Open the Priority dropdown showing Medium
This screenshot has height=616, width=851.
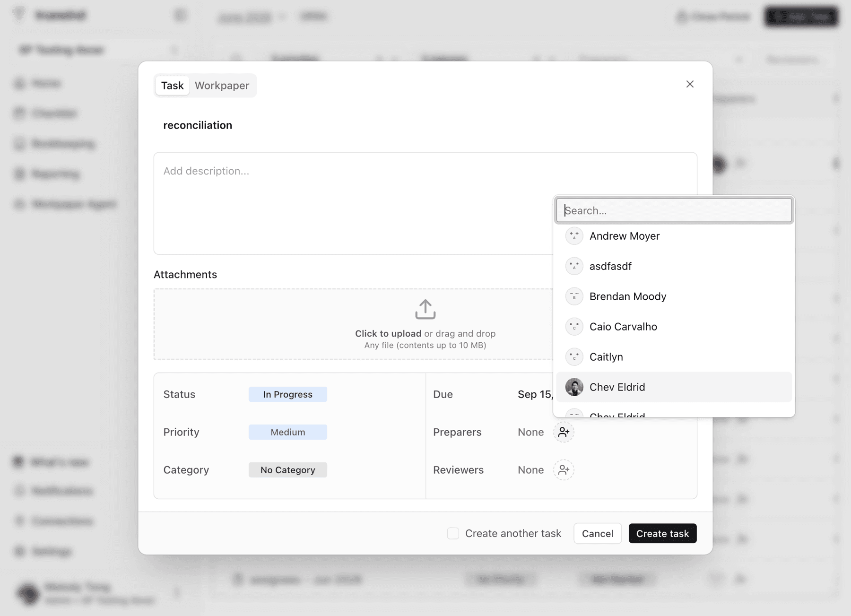[287, 432]
